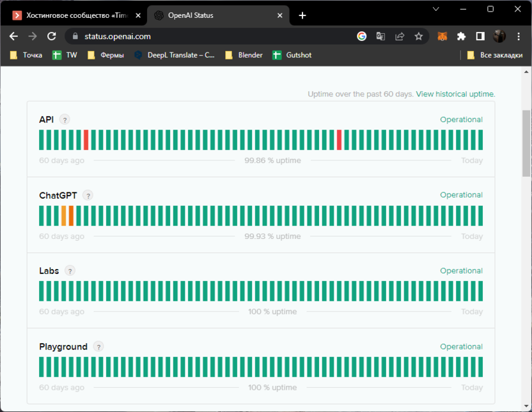Screen dimensions: 532x412
Task: Open a new tab
Action: point(302,15)
